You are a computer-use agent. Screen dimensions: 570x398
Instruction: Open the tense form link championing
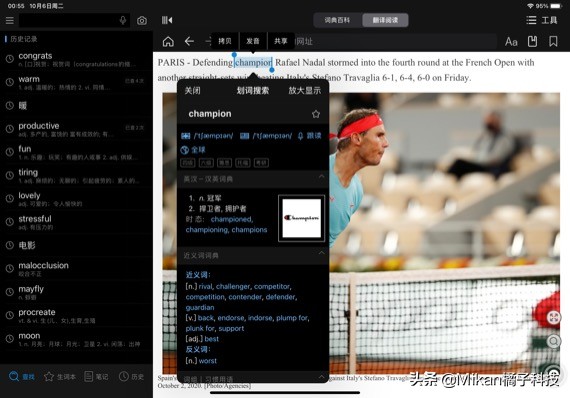click(x=206, y=230)
